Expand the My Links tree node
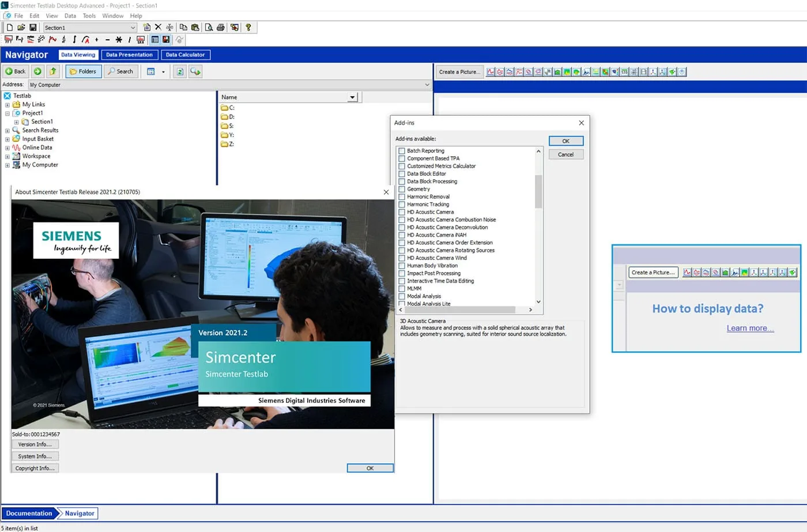This screenshot has width=807, height=532. [7, 105]
